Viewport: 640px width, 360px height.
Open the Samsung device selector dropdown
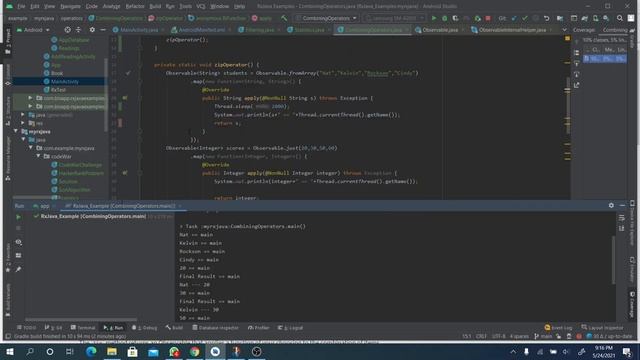pyautogui.click(x=394, y=18)
